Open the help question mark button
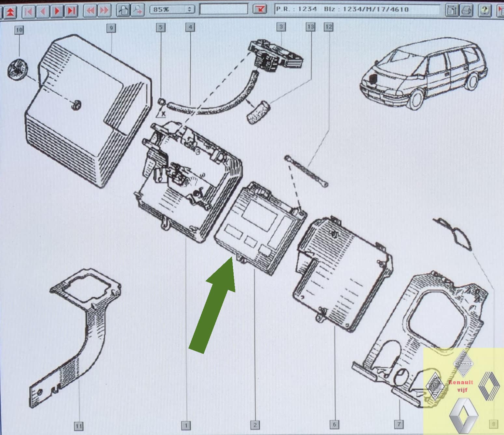504x435 pixels. point(484,10)
